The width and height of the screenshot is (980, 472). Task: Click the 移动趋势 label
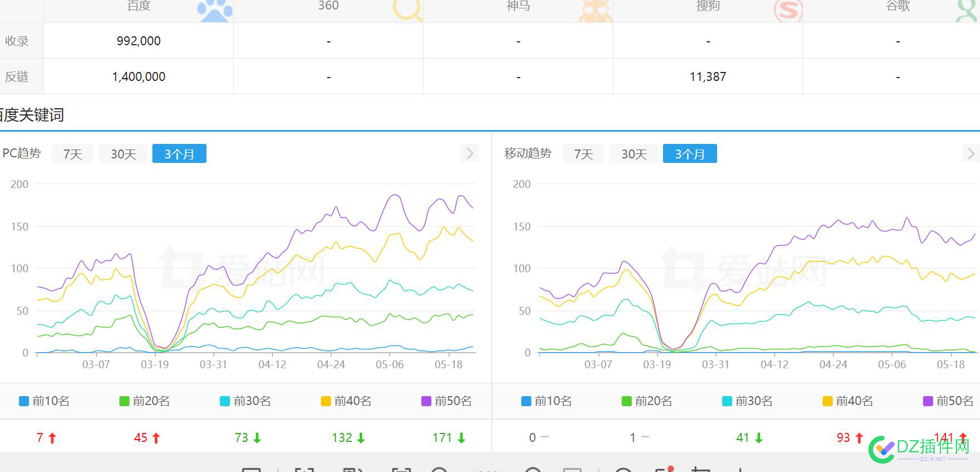pos(528,153)
